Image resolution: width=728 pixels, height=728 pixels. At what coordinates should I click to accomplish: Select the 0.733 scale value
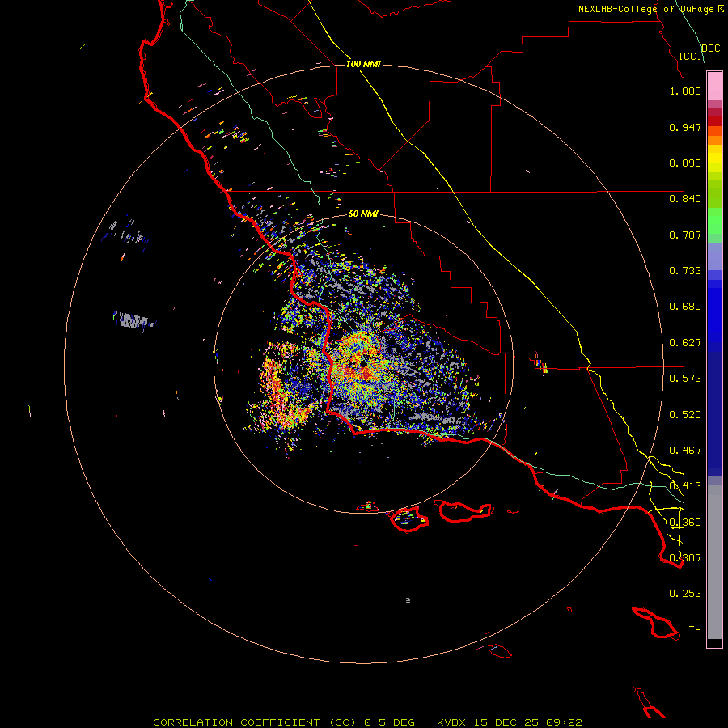685,271
